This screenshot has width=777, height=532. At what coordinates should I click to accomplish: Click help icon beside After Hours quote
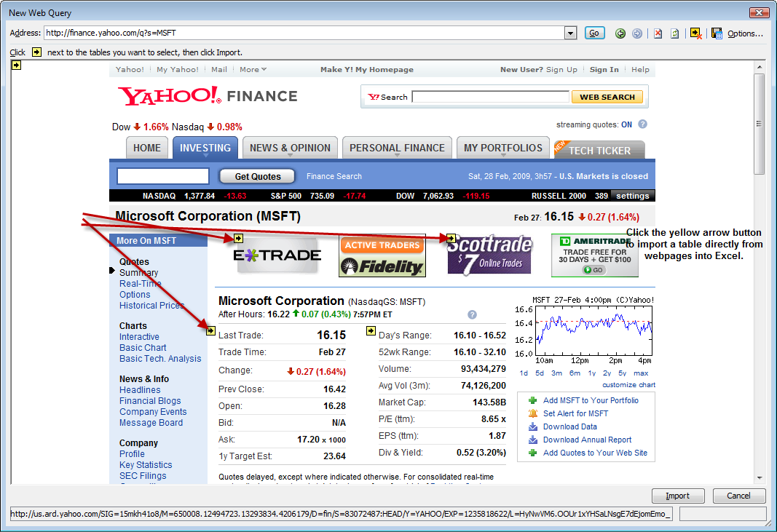tap(473, 314)
